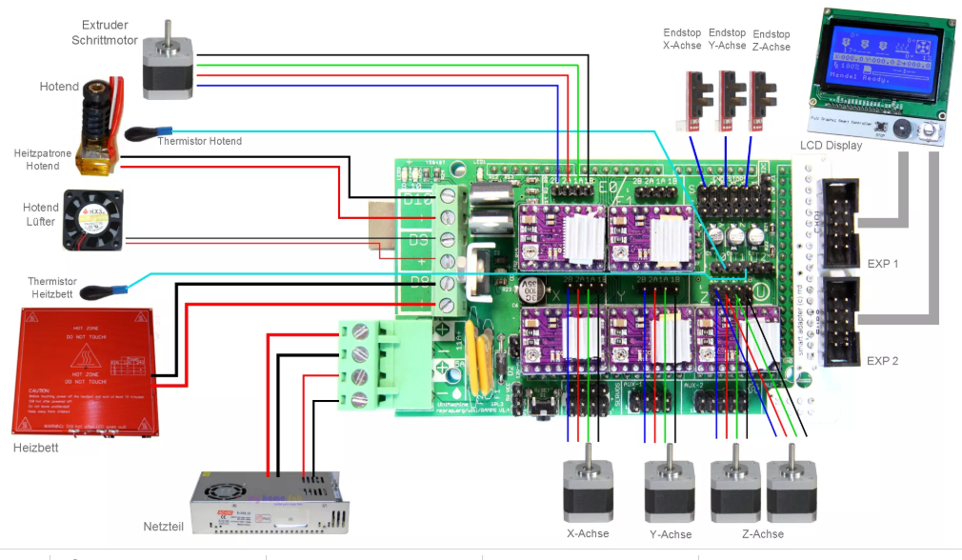The width and height of the screenshot is (962, 560).
Task: Select the Endstop Y-Achse switch
Action: [731, 97]
